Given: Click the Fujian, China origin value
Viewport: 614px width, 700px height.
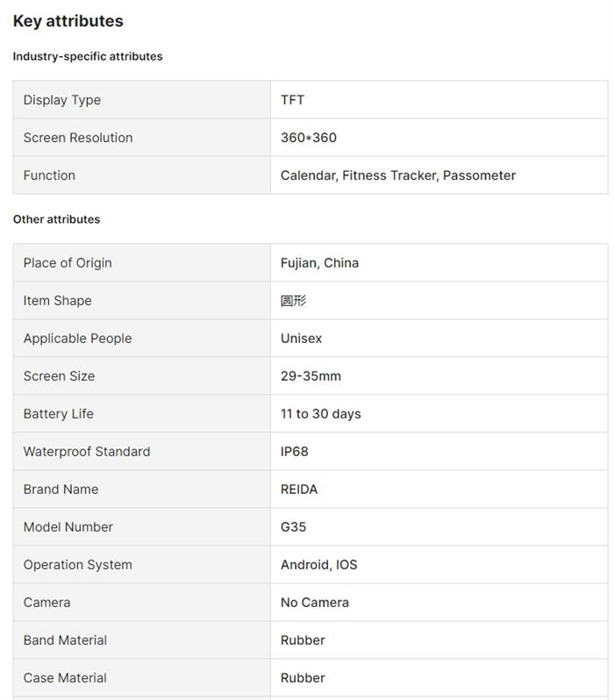Looking at the screenshot, I should tap(319, 263).
